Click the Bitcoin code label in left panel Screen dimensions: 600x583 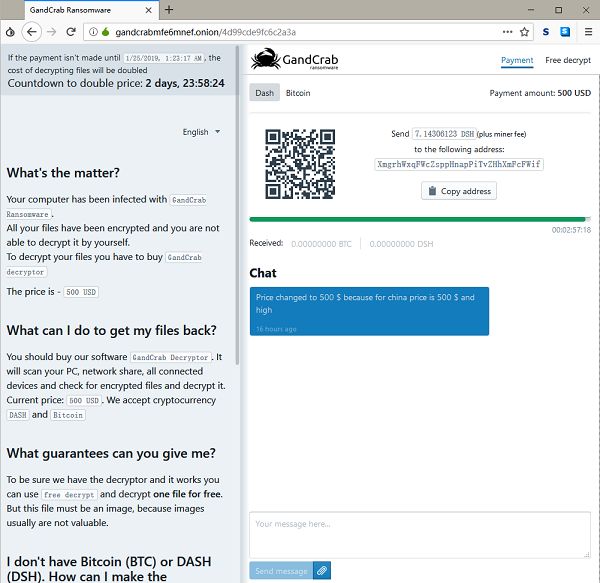68,415
